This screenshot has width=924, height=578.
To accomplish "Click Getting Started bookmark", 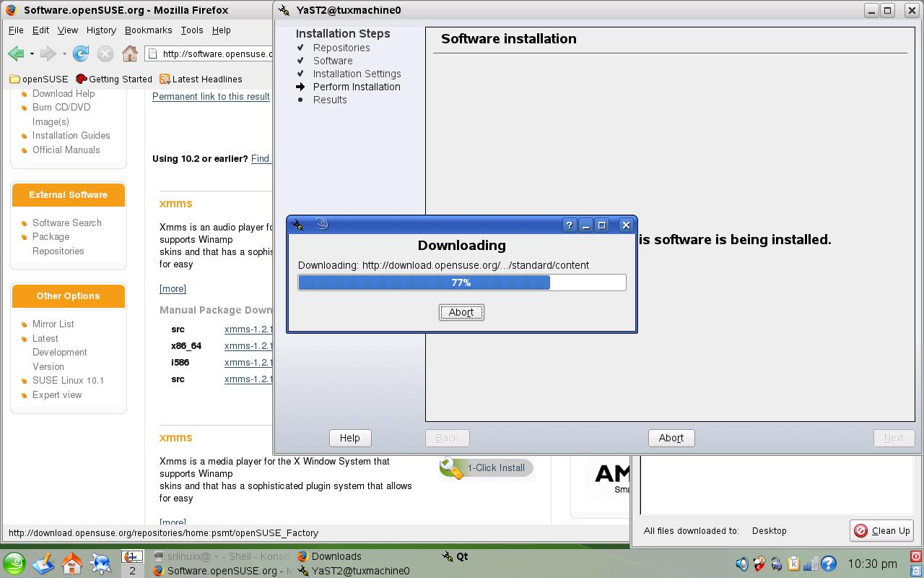I will 114,79.
